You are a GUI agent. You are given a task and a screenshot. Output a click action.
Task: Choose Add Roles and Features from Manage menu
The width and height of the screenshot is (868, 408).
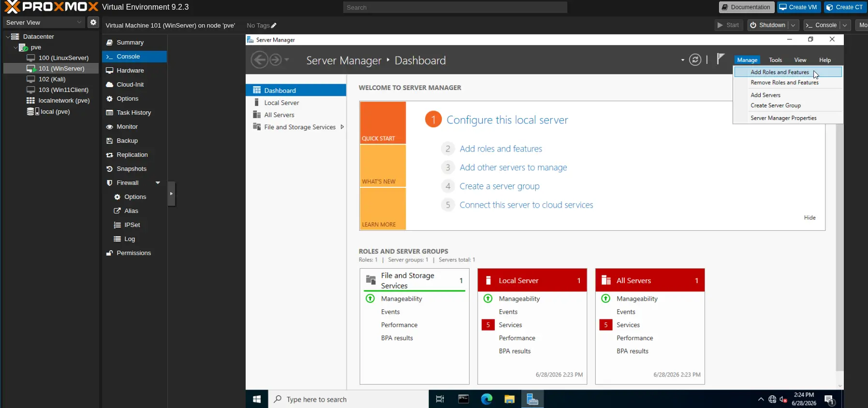pos(788,72)
